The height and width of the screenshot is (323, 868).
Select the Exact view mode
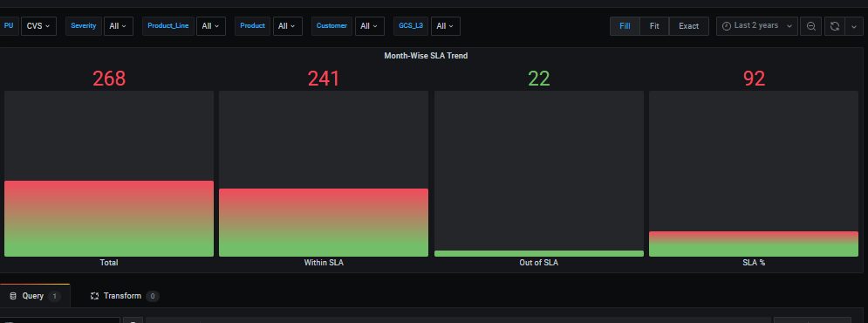pyautogui.click(x=688, y=26)
